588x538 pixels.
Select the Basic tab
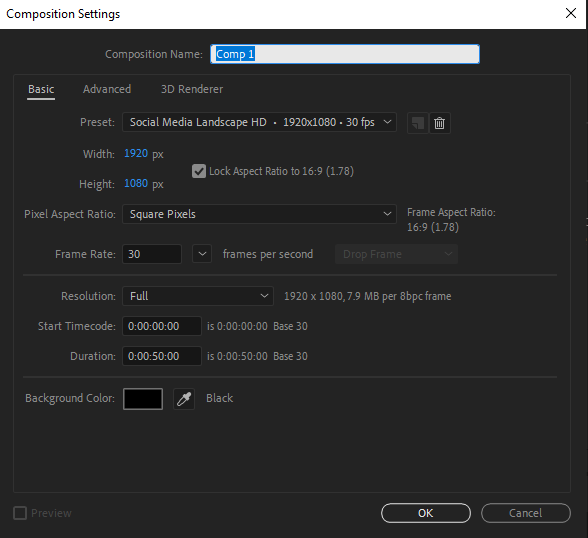click(41, 89)
